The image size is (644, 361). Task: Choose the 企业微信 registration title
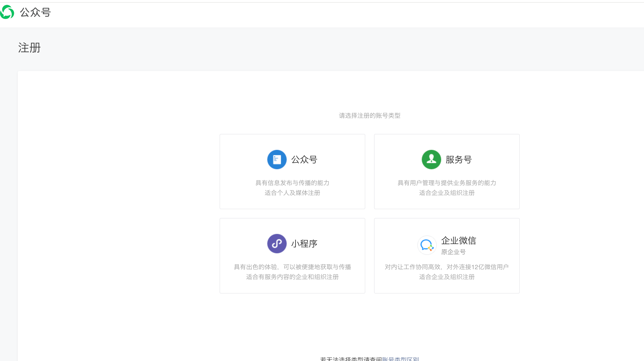458,241
